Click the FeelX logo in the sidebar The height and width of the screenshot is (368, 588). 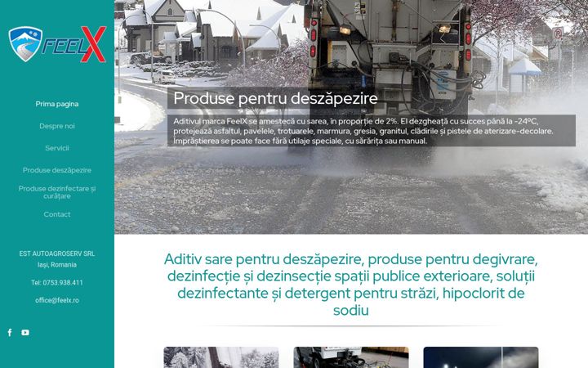coord(57,44)
